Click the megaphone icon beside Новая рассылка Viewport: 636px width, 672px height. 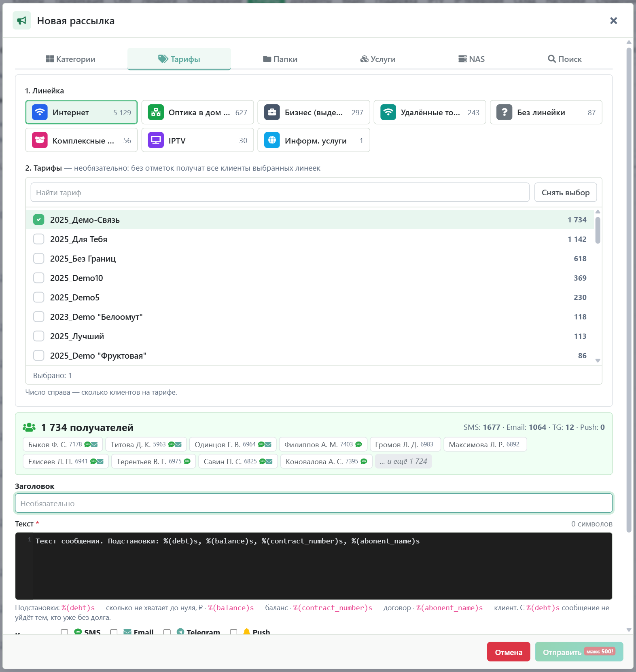(x=22, y=21)
